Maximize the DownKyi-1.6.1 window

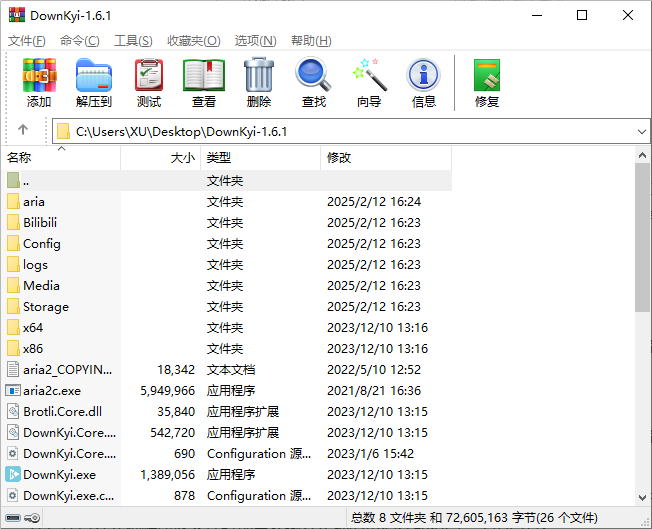582,15
